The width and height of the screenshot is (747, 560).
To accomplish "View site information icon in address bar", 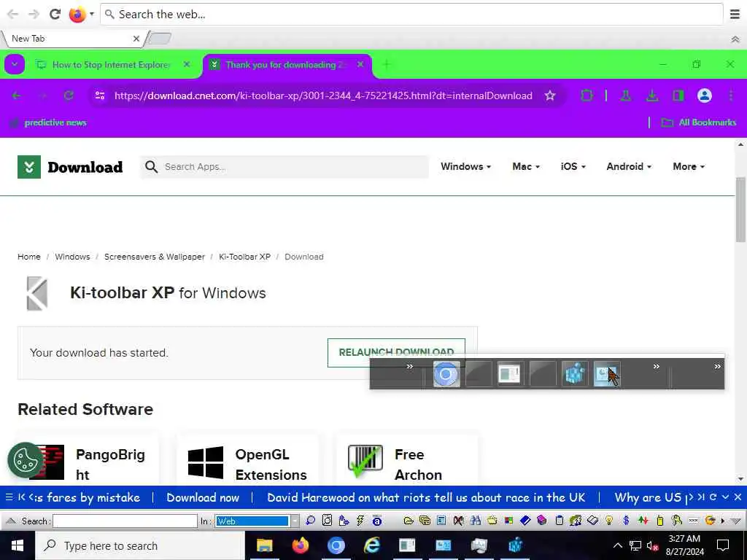I will (99, 96).
